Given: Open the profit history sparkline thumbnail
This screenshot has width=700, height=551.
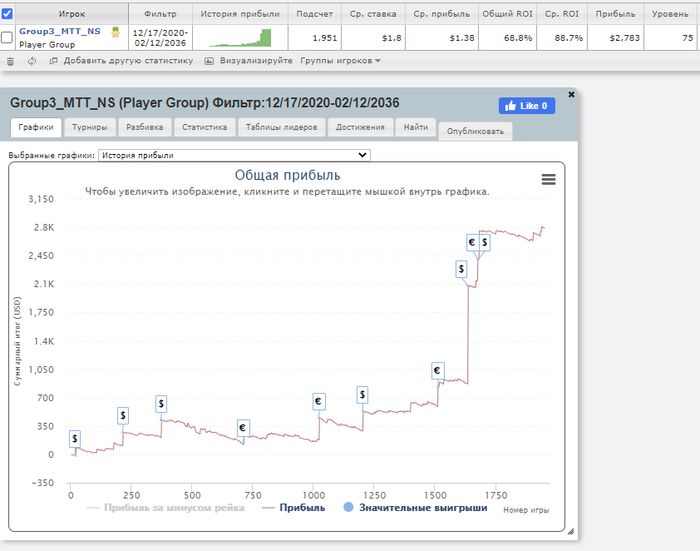Looking at the screenshot, I should click(x=241, y=38).
